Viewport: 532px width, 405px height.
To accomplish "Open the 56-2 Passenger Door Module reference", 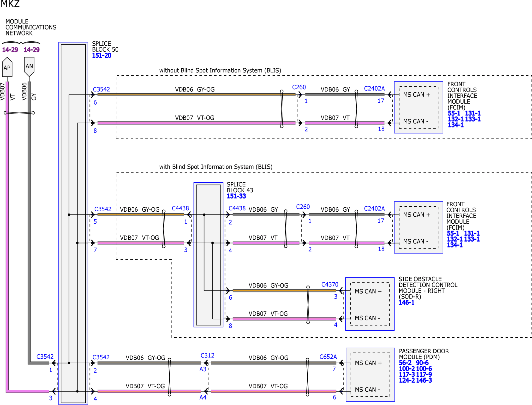I will pyautogui.click(x=405, y=363).
